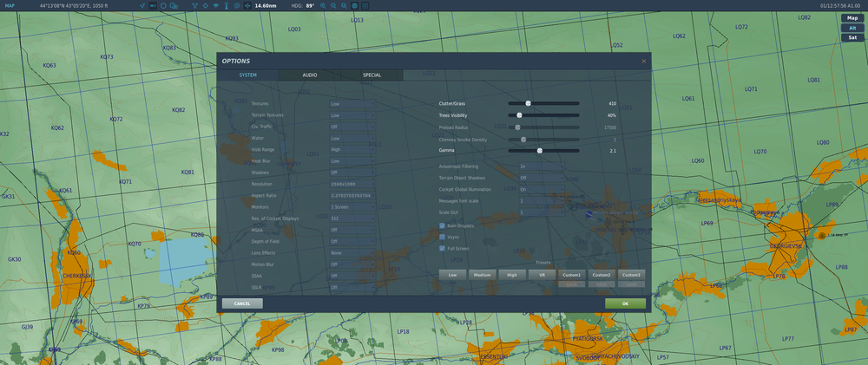Click the globe icon in top toolbar

354,5
